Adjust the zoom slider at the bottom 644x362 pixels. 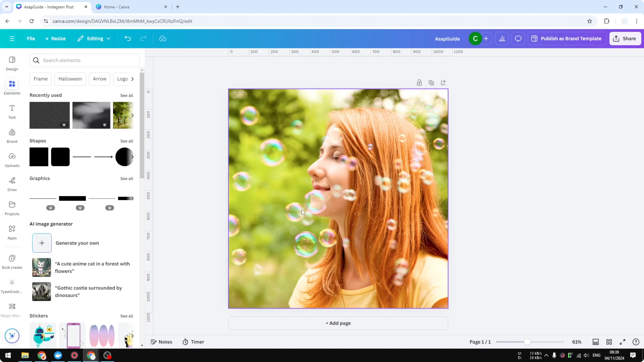[527, 342]
